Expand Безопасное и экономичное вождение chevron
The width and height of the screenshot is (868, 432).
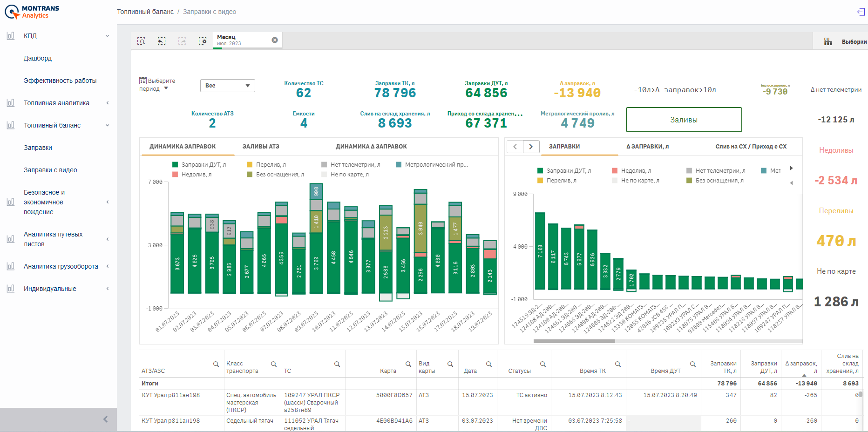[108, 202]
